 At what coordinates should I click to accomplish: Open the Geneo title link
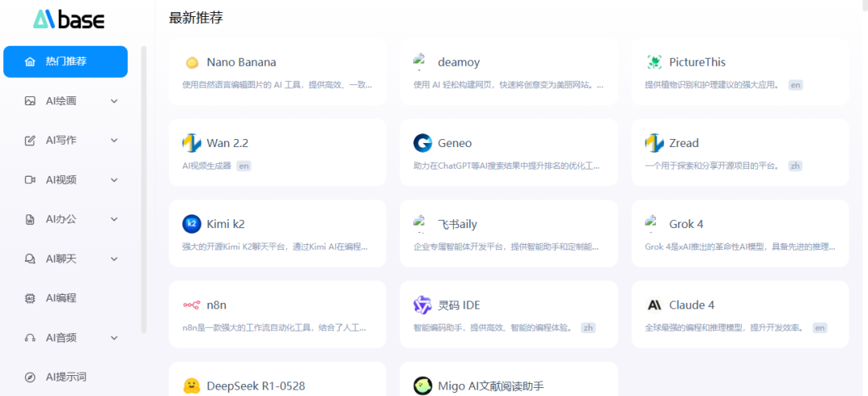(x=454, y=143)
